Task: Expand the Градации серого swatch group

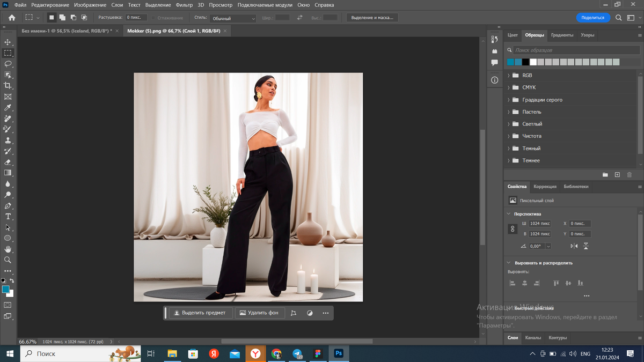Action: (509, 100)
